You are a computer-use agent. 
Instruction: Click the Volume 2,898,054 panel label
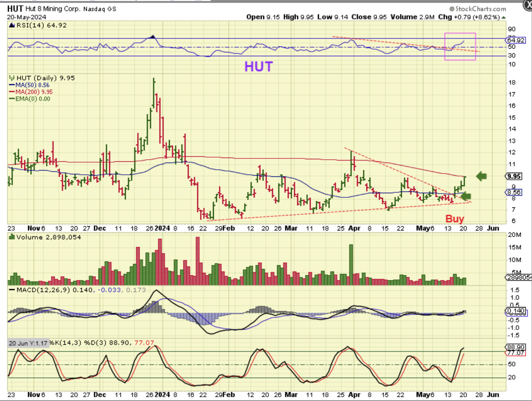pos(49,237)
